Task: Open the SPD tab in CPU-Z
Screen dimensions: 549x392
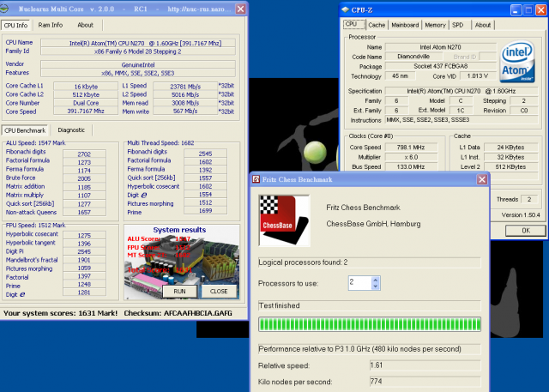Action: click(457, 25)
